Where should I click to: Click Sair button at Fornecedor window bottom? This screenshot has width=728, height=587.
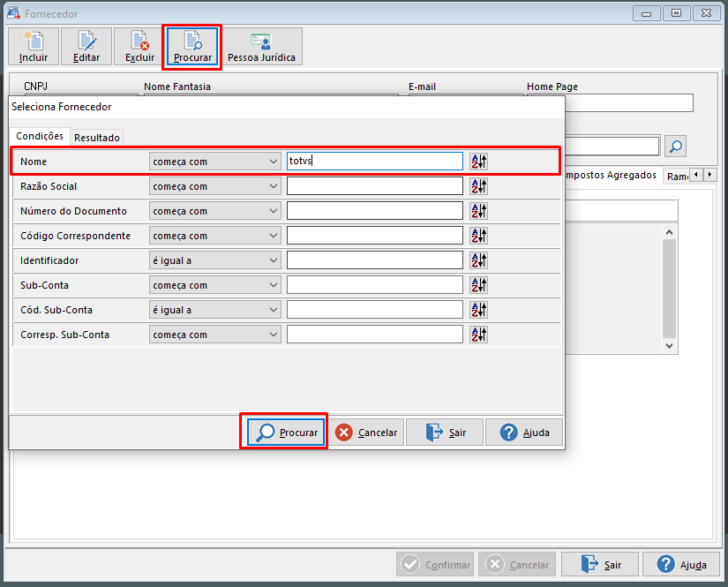click(x=600, y=565)
